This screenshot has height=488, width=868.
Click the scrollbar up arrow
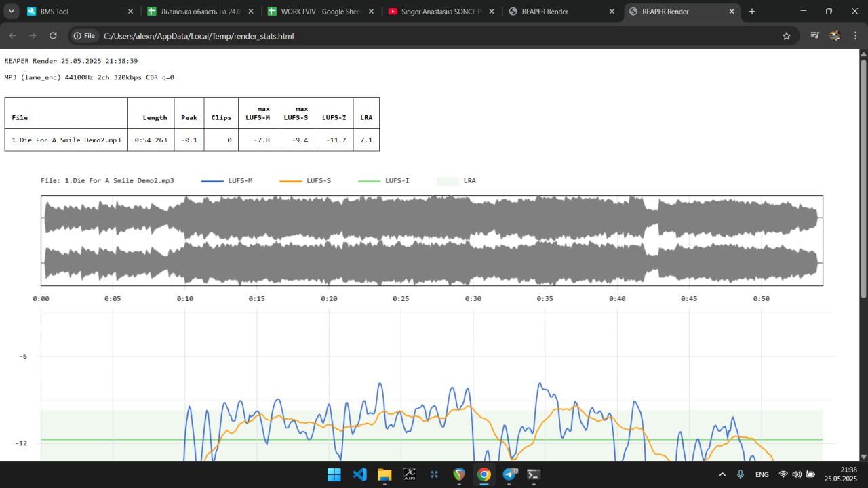tap(863, 54)
